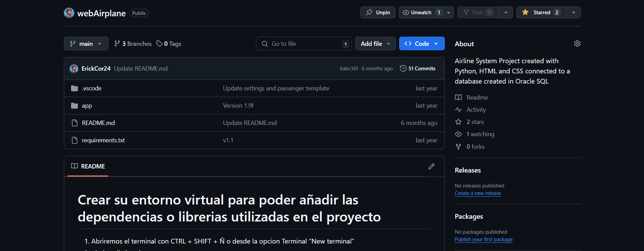The width and height of the screenshot is (644, 251).
Task: Click the eye icon beside 1 watching
Action: [458, 134]
